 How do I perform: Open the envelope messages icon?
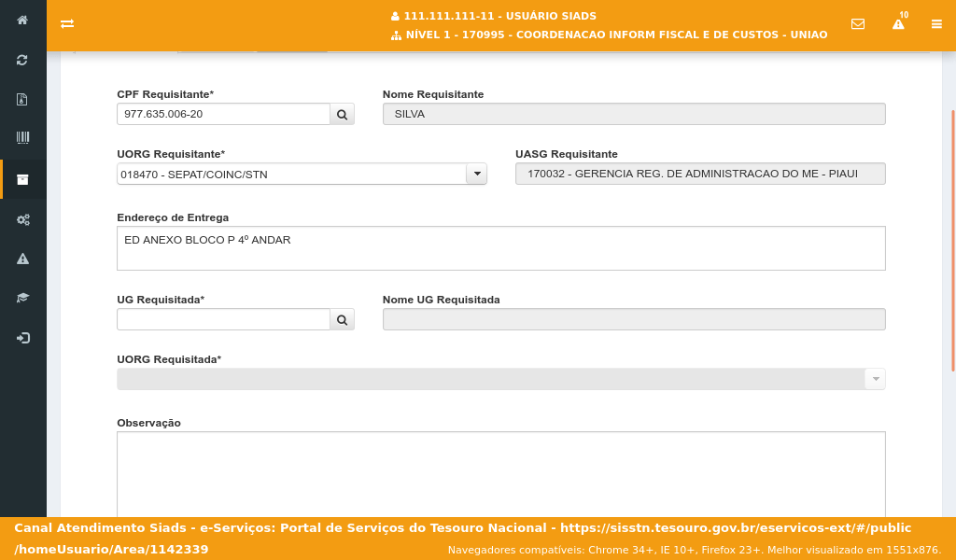(x=858, y=23)
